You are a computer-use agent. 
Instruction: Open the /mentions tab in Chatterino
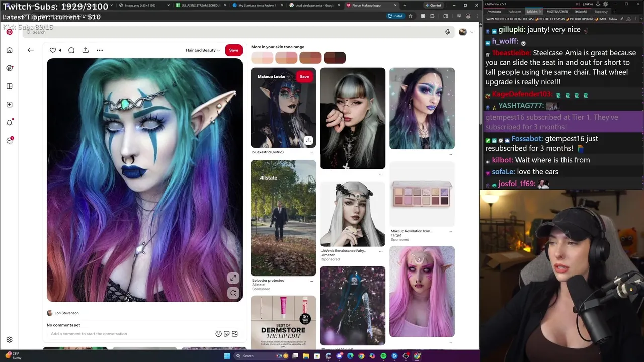pos(494,11)
